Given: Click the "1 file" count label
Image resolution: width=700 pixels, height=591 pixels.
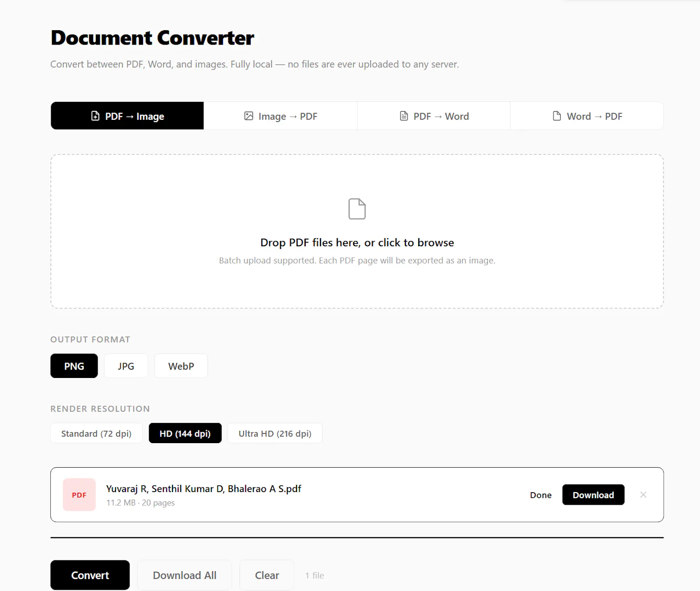Looking at the screenshot, I should [x=315, y=576].
